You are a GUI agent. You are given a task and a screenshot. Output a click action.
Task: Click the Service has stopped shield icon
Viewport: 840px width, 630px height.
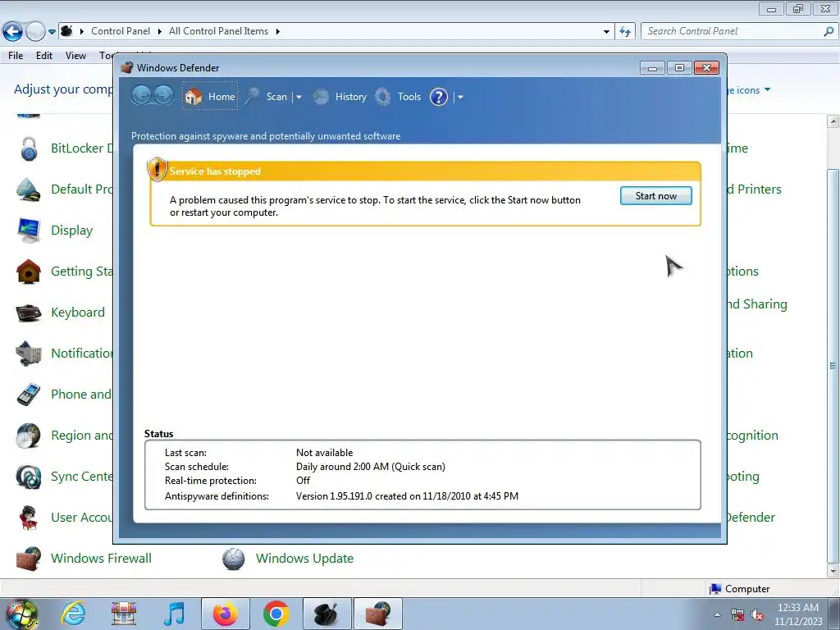click(157, 169)
